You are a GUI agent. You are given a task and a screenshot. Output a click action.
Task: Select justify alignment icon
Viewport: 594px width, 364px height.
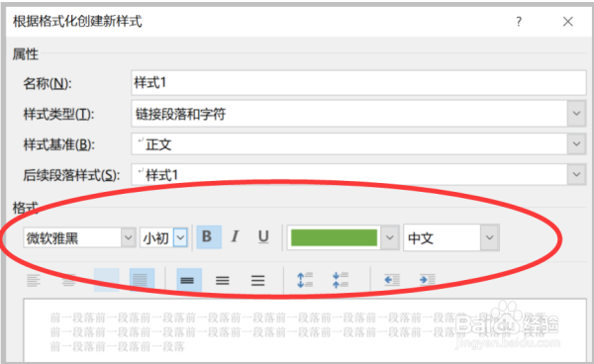pos(142,280)
